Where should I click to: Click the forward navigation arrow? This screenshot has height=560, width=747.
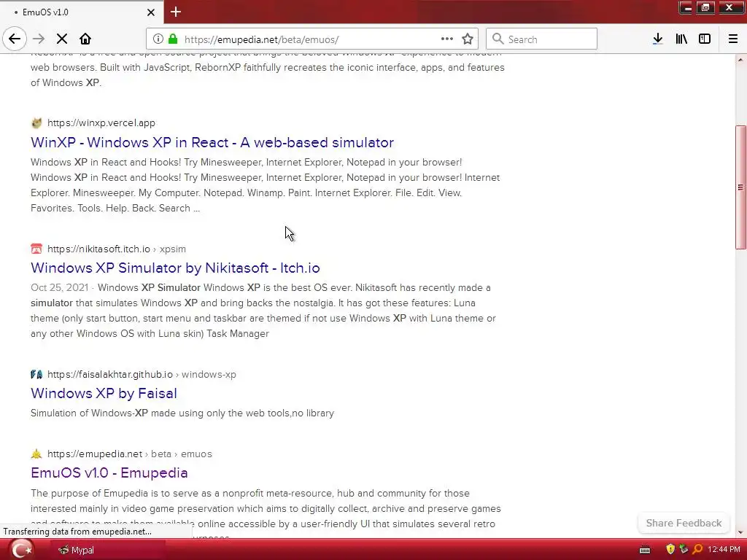(39, 39)
